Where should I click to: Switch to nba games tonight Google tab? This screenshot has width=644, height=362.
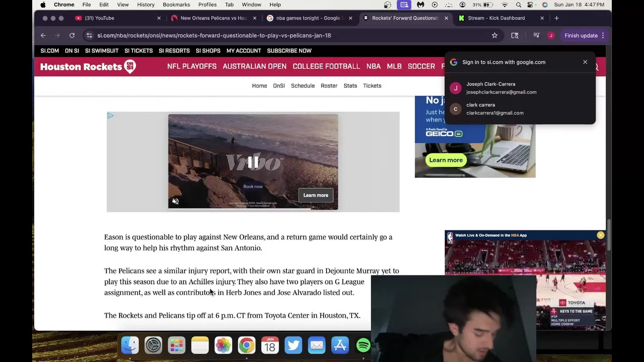coord(309,18)
